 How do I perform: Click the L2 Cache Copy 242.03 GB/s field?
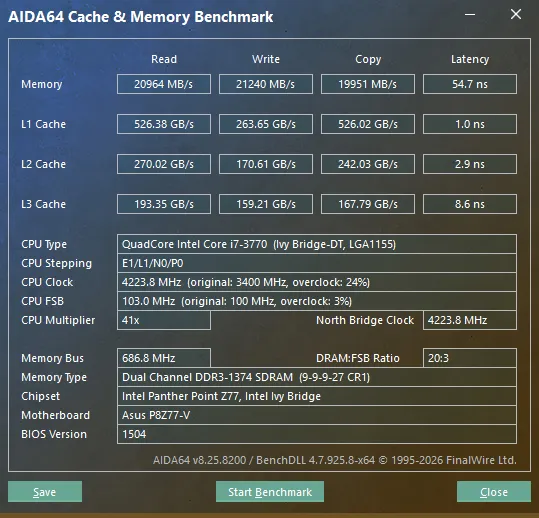[x=368, y=164]
